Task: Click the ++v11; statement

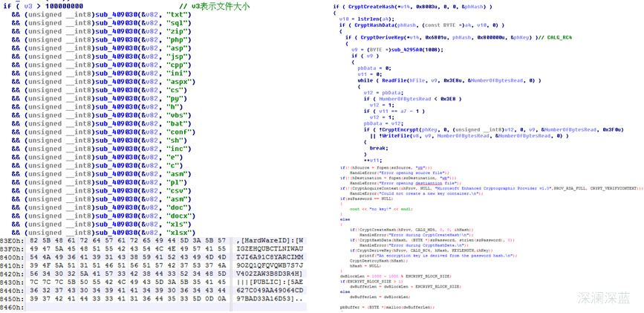Action: tap(373, 161)
